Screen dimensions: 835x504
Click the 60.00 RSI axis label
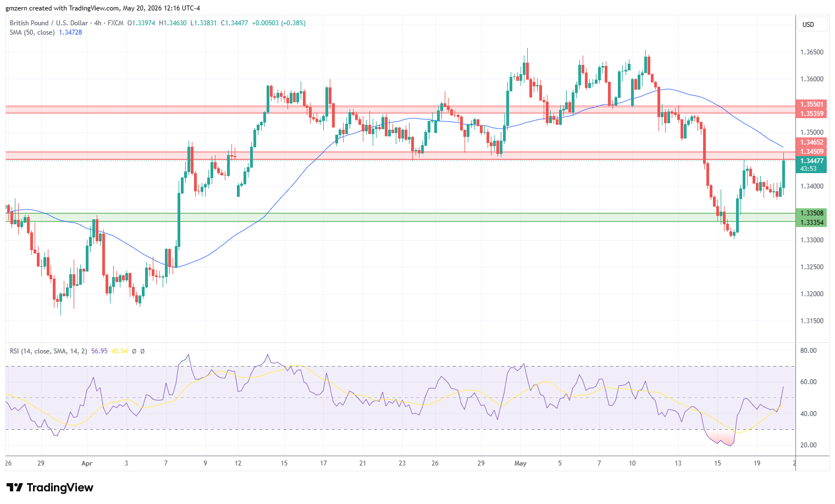[x=808, y=382]
